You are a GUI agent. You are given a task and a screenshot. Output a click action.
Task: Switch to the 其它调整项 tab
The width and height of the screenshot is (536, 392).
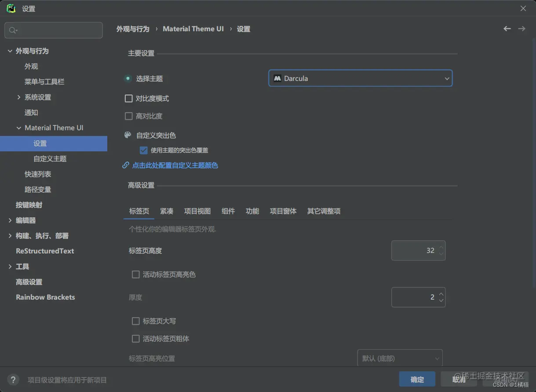(x=324, y=211)
